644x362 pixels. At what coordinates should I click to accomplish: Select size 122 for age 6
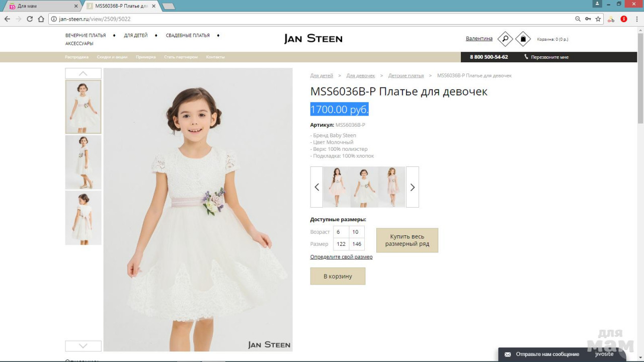[x=341, y=244]
